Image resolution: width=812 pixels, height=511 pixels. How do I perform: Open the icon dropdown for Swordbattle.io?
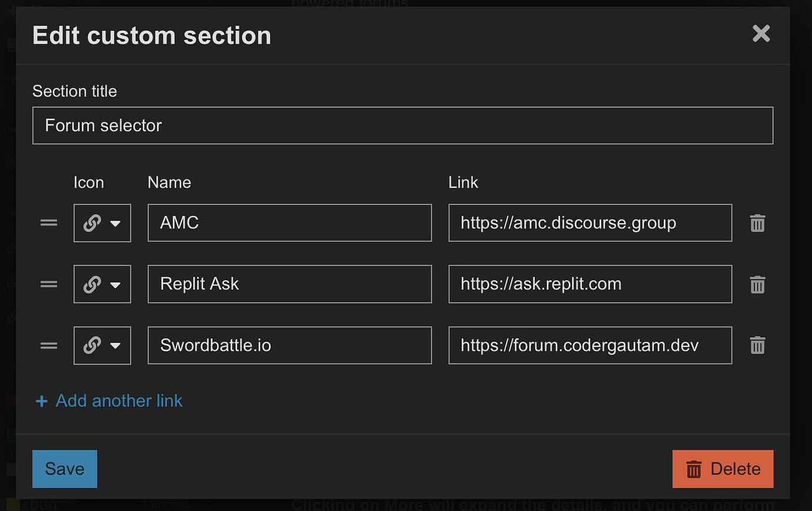[x=102, y=345]
